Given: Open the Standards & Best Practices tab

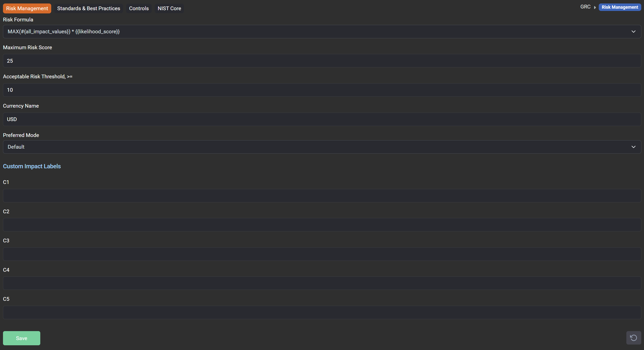Looking at the screenshot, I should pos(89,8).
